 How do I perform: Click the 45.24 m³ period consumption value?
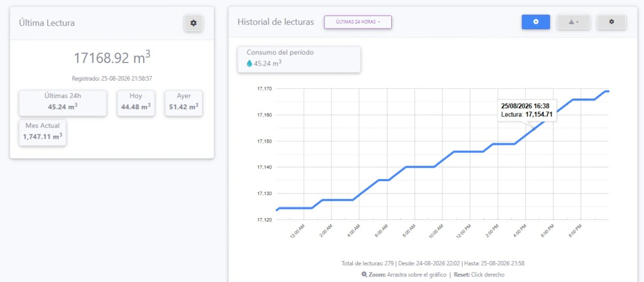point(268,63)
